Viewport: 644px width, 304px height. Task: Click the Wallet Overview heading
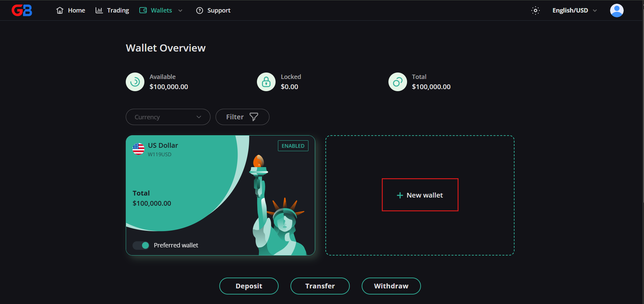coord(166,48)
